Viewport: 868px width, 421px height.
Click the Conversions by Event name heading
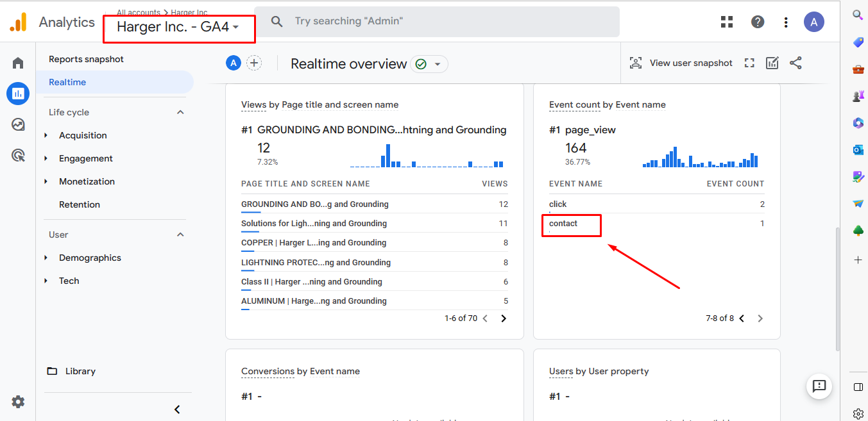pos(300,371)
